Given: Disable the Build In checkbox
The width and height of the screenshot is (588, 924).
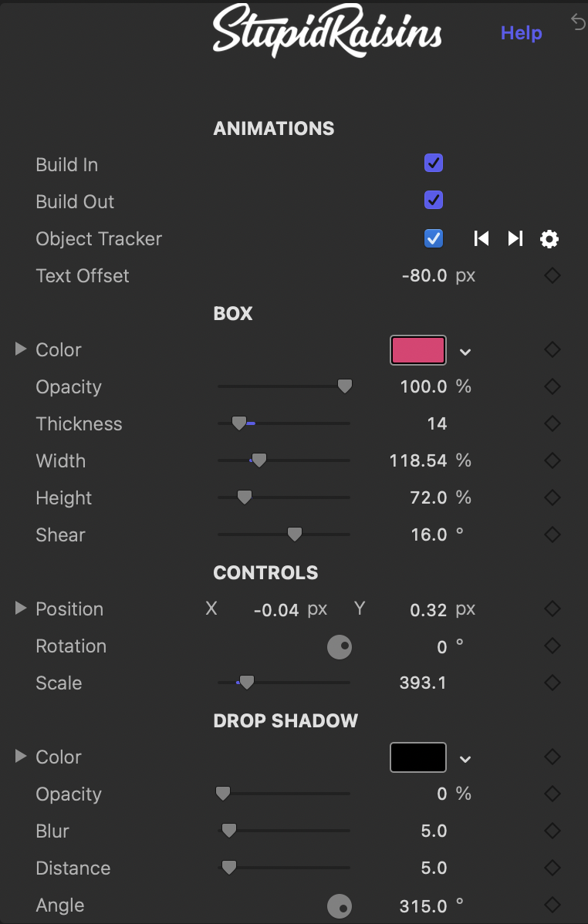Looking at the screenshot, I should click(434, 164).
